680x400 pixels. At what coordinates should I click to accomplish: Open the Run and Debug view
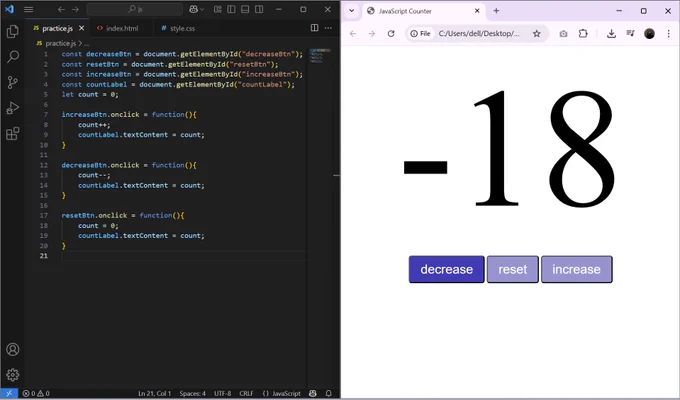point(13,108)
